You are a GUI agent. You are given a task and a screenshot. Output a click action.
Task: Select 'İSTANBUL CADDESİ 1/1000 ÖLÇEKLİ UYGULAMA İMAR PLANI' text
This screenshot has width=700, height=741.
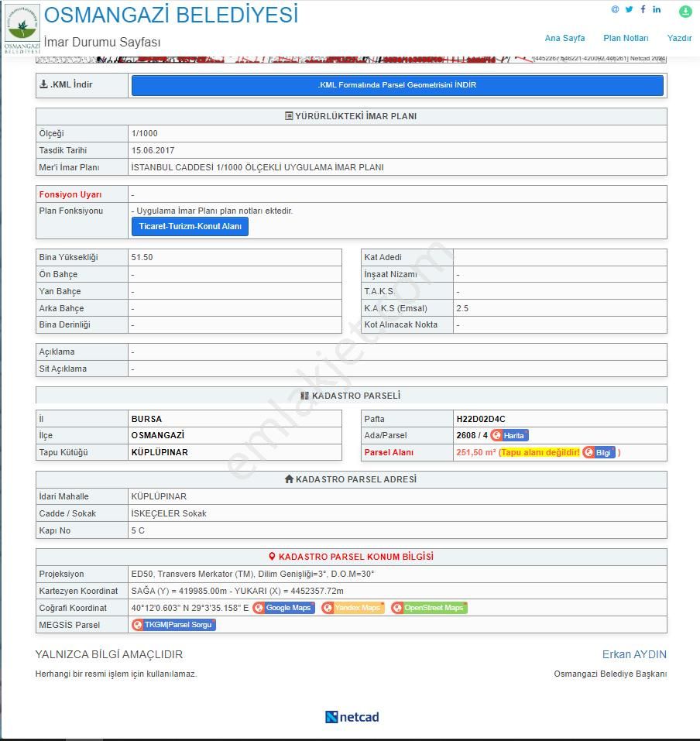pyautogui.click(x=258, y=168)
